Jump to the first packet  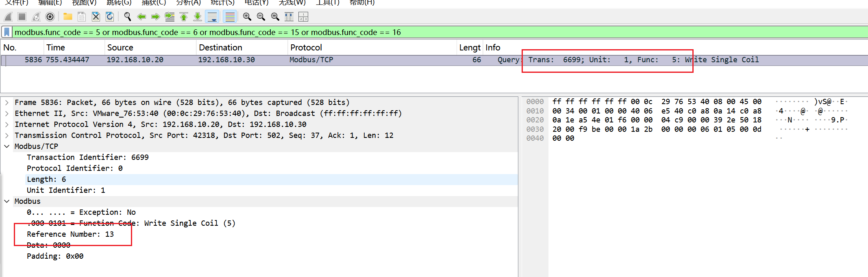184,17
